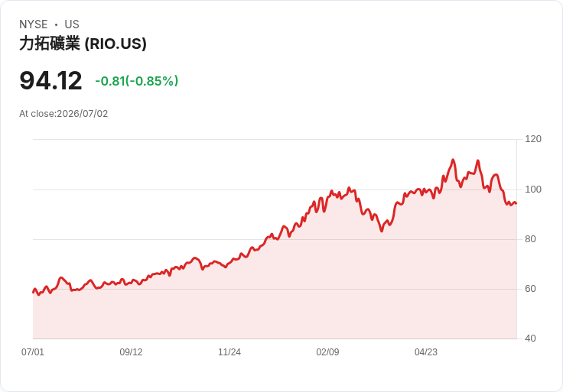The width and height of the screenshot is (563, 392).
Task: Select the price change -0.81(-0.85%) text
Action: (x=136, y=81)
